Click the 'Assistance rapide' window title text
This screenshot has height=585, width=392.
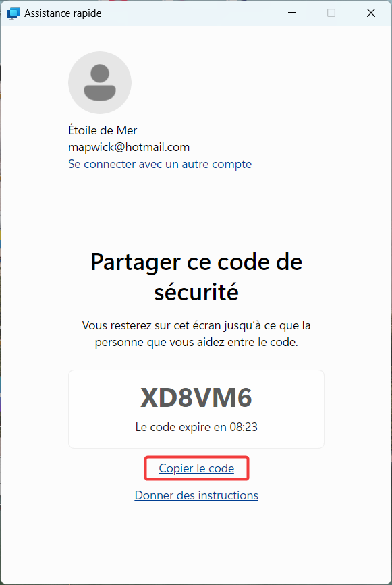pyautogui.click(x=63, y=13)
